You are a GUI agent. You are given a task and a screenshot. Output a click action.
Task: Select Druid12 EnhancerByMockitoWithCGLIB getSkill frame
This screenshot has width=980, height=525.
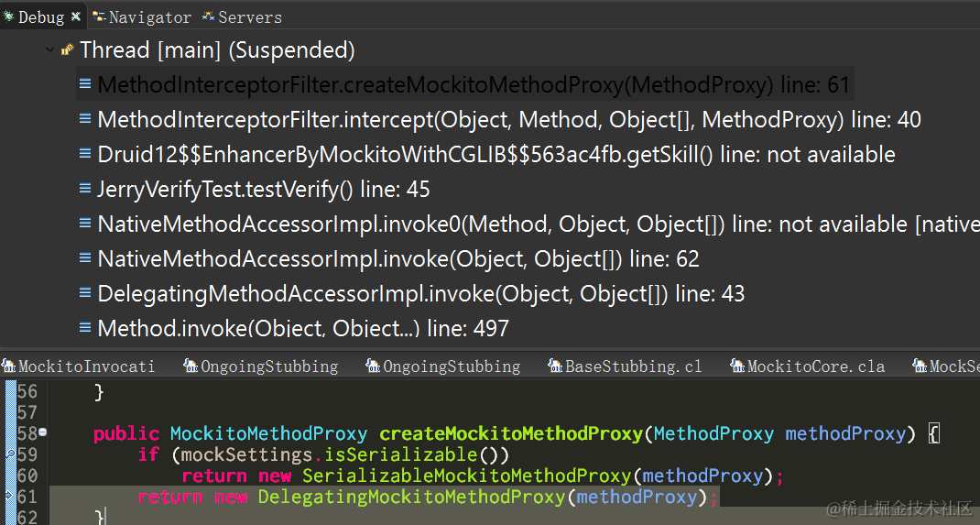tap(496, 154)
